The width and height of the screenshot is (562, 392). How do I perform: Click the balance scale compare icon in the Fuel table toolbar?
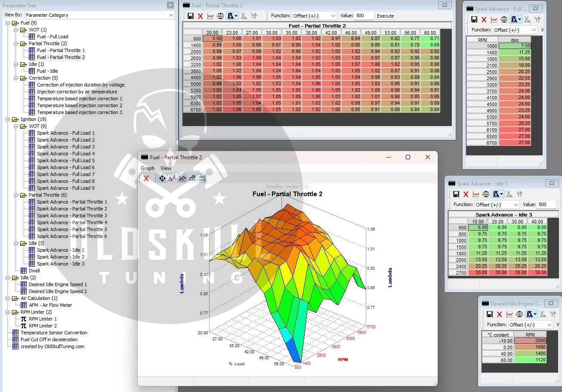click(x=220, y=16)
